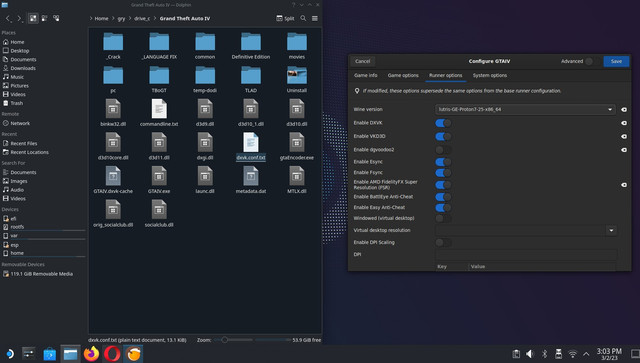Screen dimensions: 640x363
Task: Toggle the Enable Esync switch
Action: 443,162
